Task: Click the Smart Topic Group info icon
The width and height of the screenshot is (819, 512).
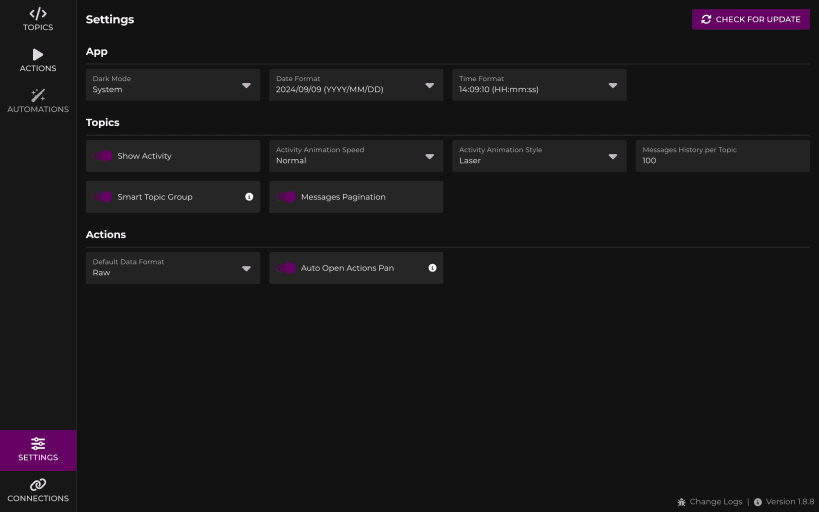Action: click(x=249, y=197)
